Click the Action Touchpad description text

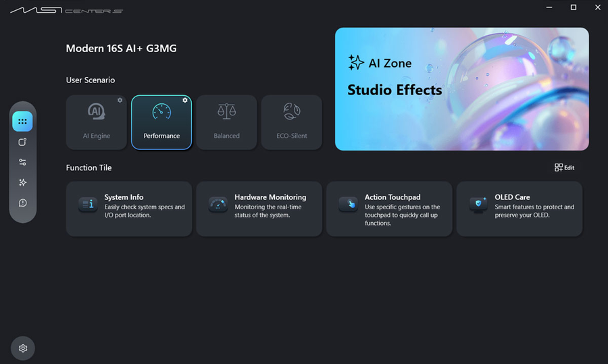[402, 215]
